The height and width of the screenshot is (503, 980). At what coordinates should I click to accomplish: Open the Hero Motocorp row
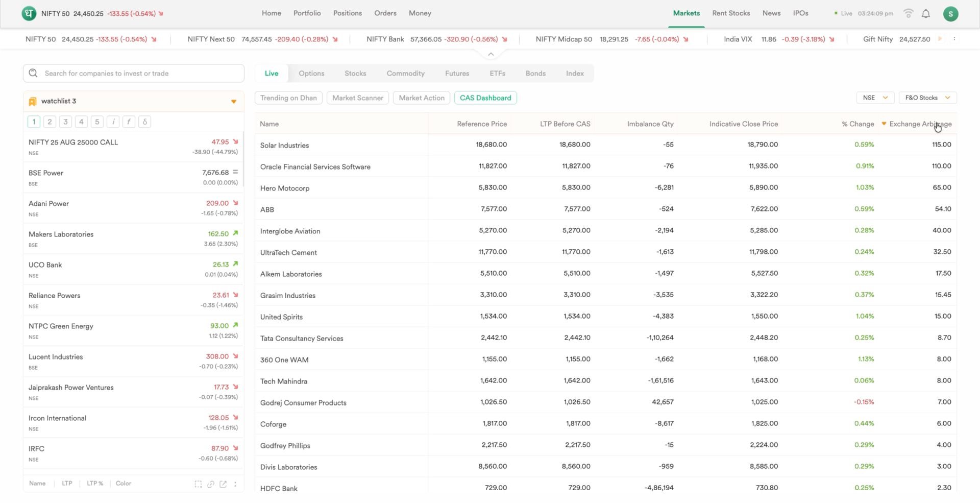click(x=606, y=188)
